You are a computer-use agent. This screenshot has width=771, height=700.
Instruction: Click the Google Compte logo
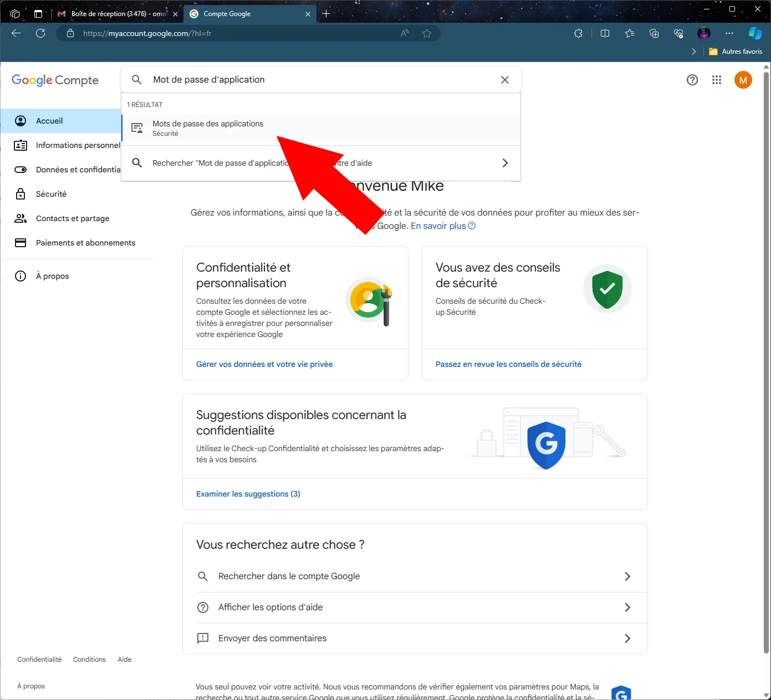55,80
